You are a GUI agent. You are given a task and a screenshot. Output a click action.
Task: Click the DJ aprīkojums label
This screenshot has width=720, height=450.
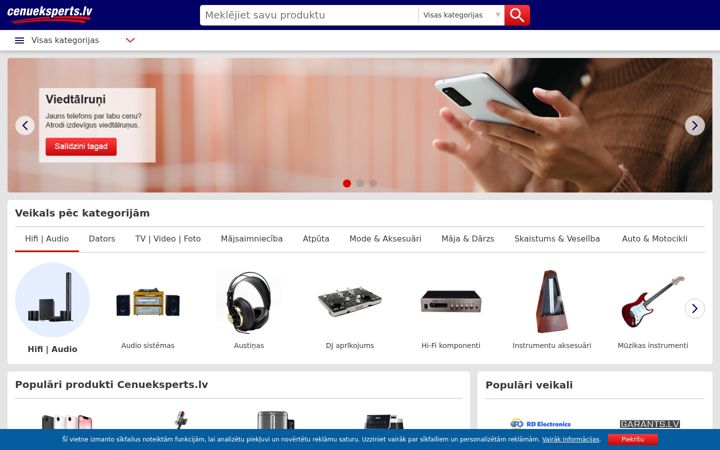point(349,346)
